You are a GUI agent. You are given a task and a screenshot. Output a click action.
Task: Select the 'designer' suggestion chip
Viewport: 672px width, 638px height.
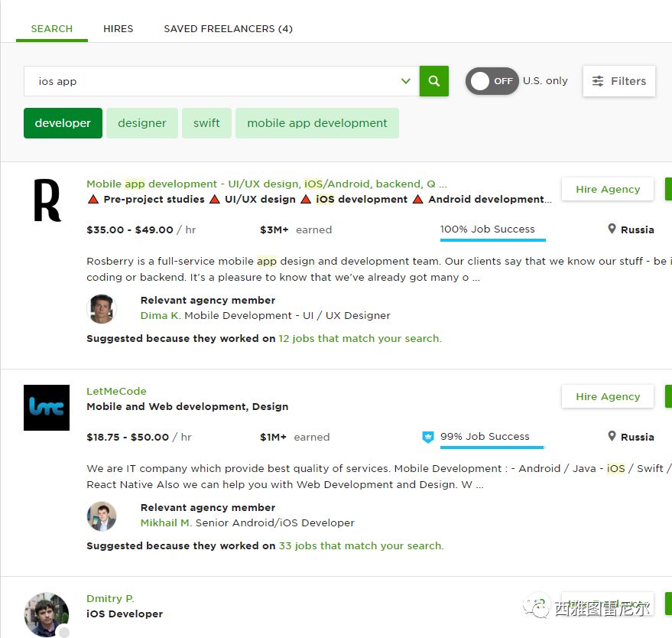tap(142, 123)
